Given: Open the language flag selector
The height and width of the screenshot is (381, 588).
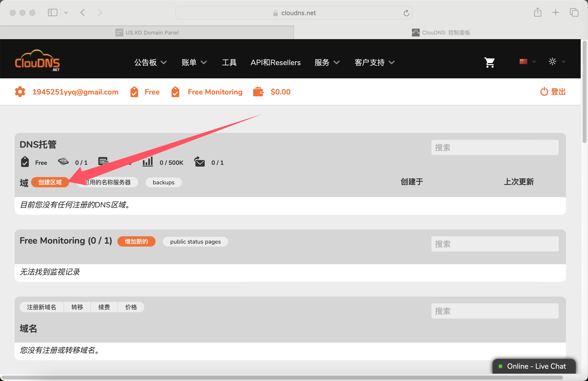Looking at the screenshot, I should pos(528,62).
